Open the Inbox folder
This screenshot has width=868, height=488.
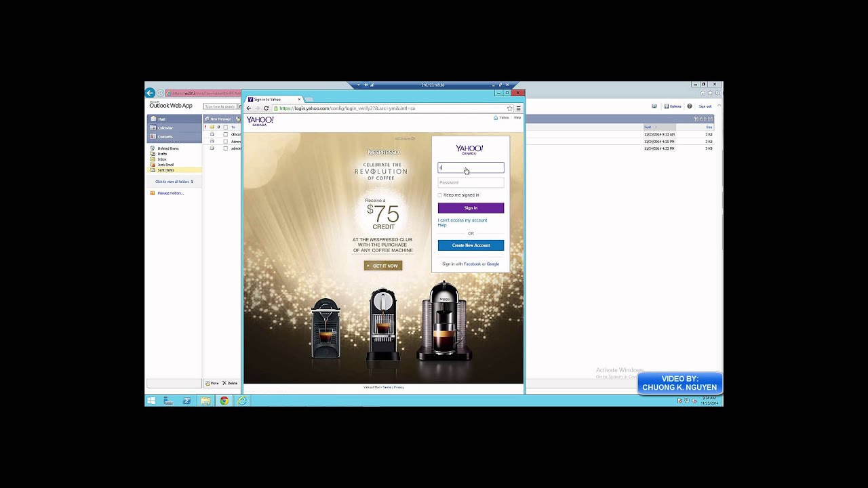click(159, 159)
